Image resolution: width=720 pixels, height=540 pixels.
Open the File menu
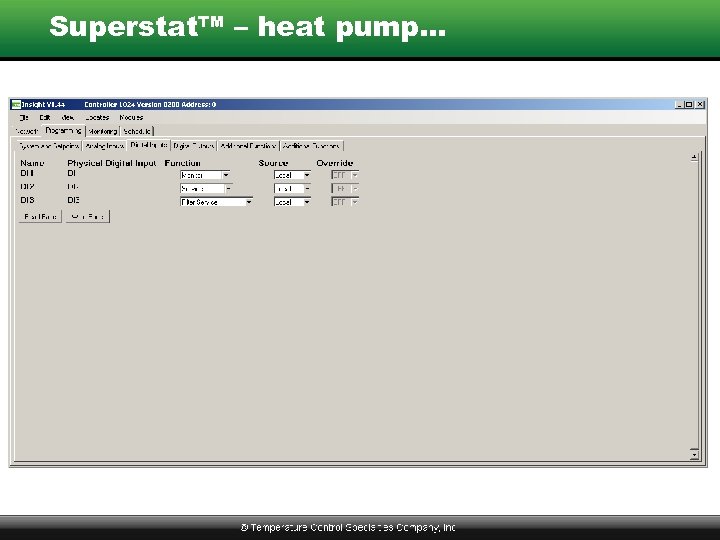tap(24, 118)
